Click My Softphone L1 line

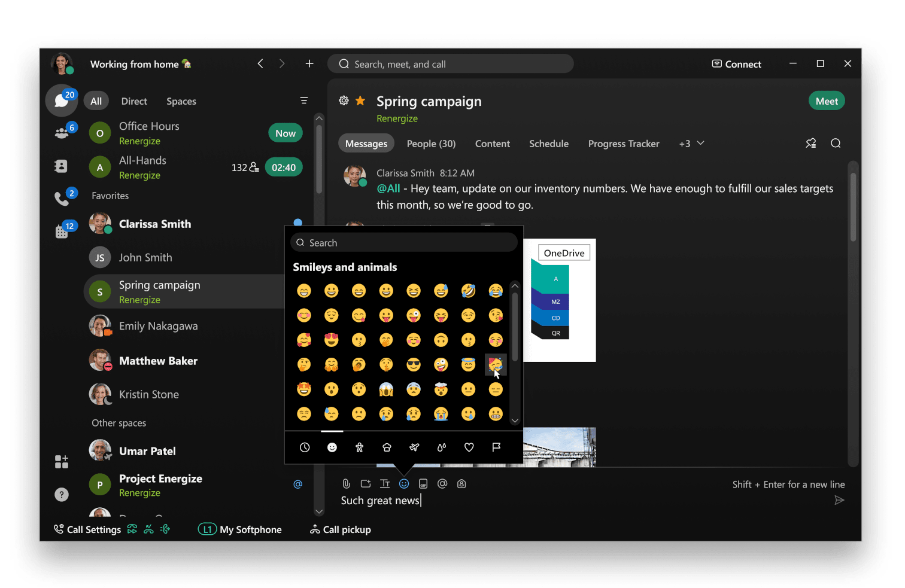(x=240, y=529)
